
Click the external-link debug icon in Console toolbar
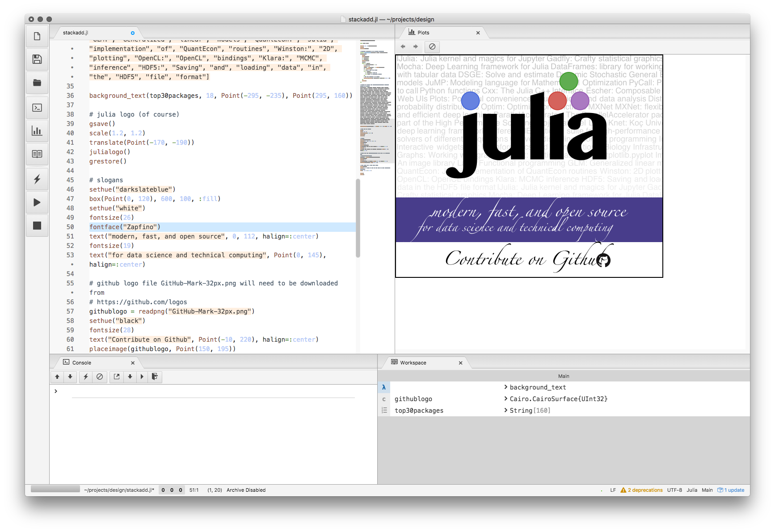pyautogui.click(x=117, y=377)
